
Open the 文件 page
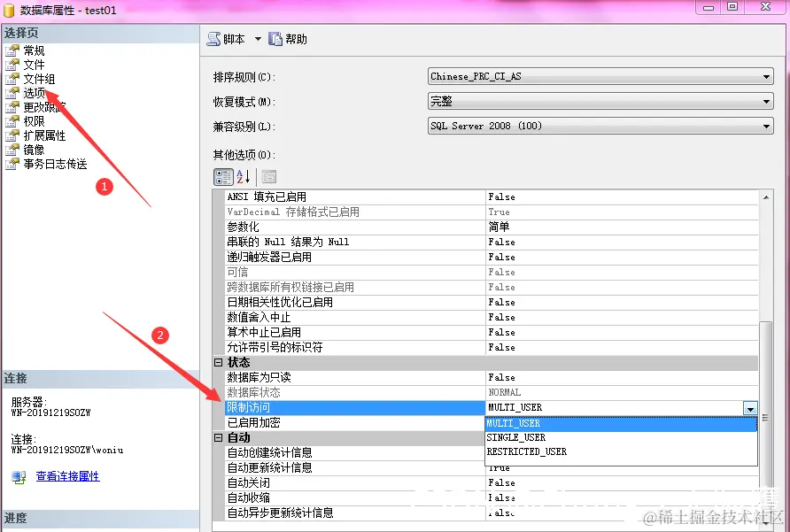34,65
